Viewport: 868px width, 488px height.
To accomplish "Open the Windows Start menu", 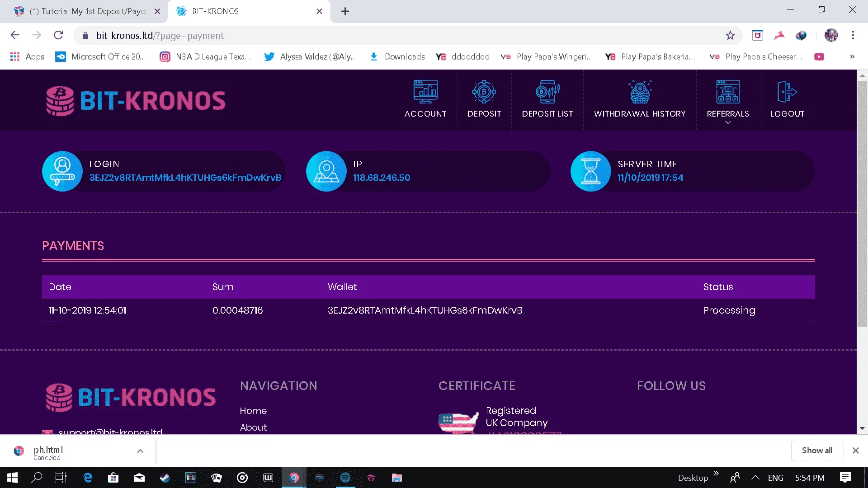I will click(x=12, y=478).
